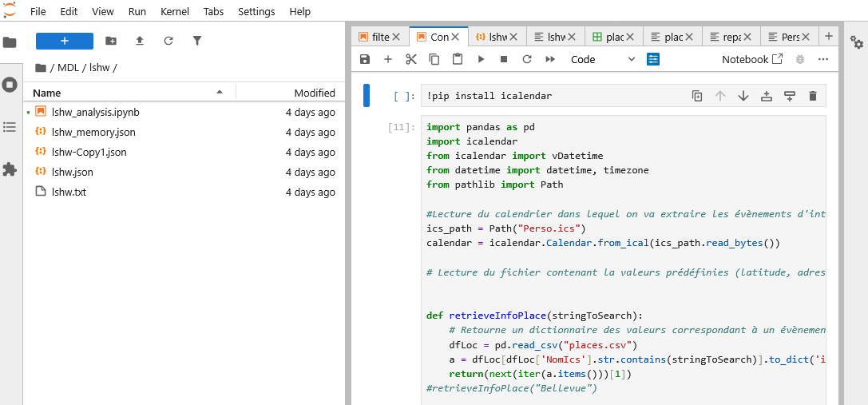
Task: Open the cell type Code dropdown
Action: [x=603, y=59]
